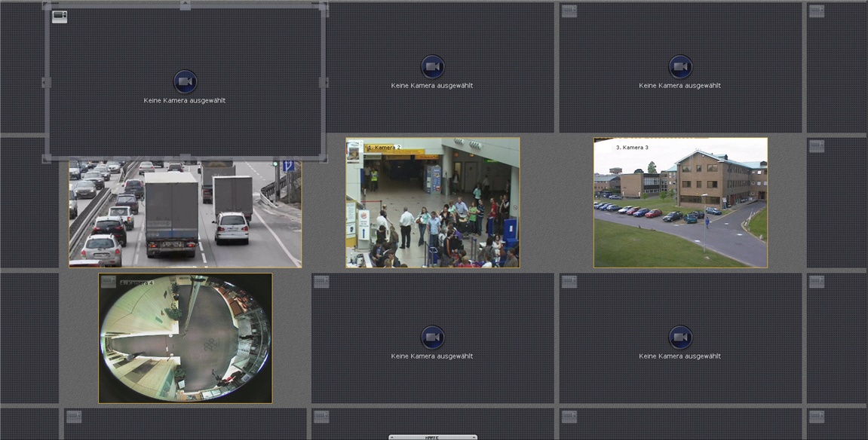Click the camera icon in the selected tile
Image resolution: width=868 pixels, height=440 pixels.
click(x=185, y=81)
